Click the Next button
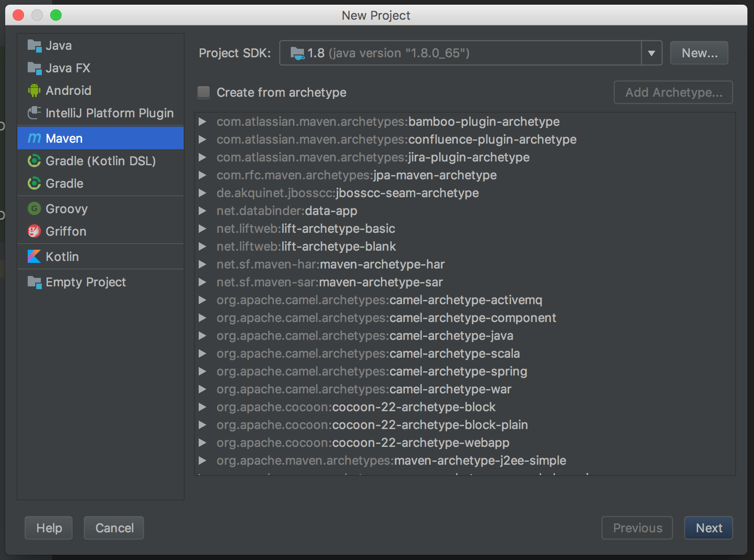 click(708, 528)
